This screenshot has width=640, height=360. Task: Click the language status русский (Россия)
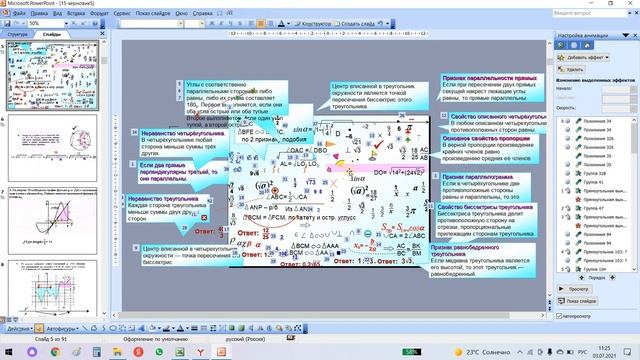[245, 339]
